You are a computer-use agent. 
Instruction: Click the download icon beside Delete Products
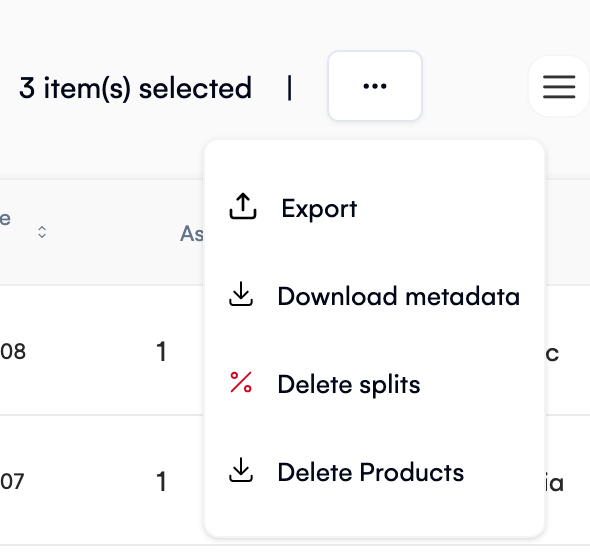point(241,470)
